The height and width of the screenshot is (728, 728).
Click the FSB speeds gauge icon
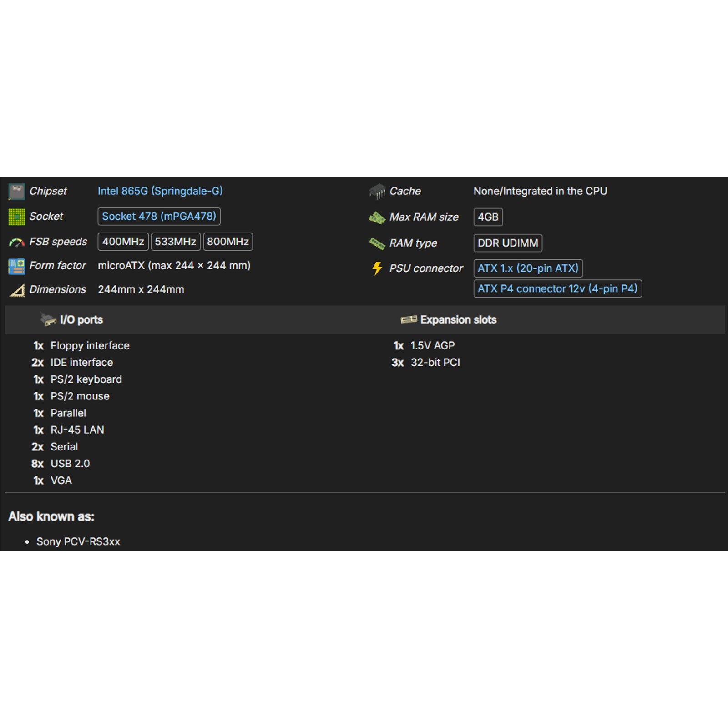[17, 243]
